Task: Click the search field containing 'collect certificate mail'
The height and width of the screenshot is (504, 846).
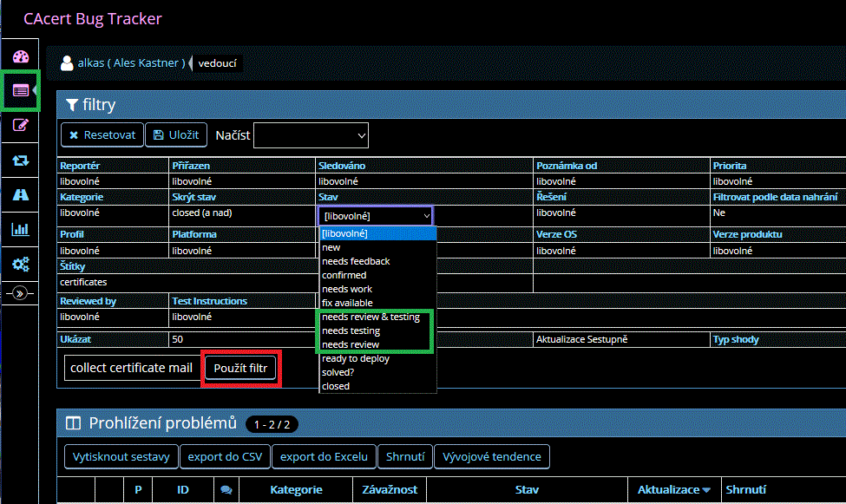Action: (132, 368)
